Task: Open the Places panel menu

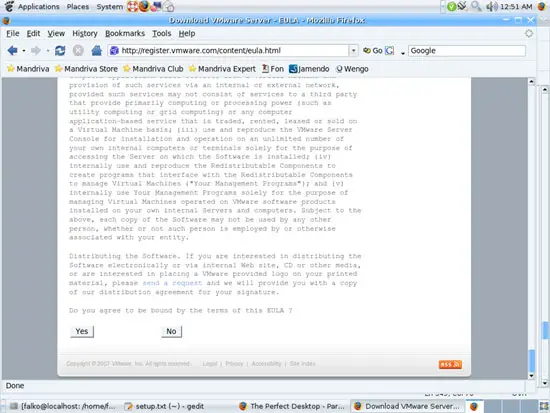Action: [x=78, y=6]
